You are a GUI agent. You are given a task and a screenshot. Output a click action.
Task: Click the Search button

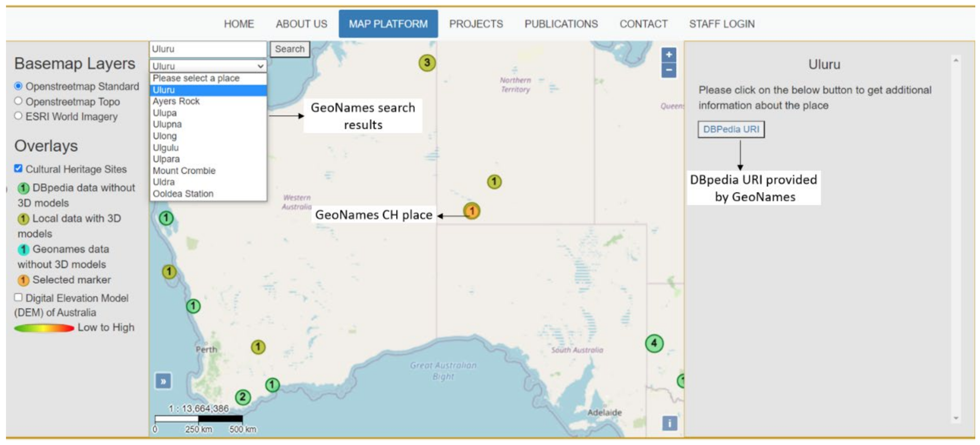290,49
